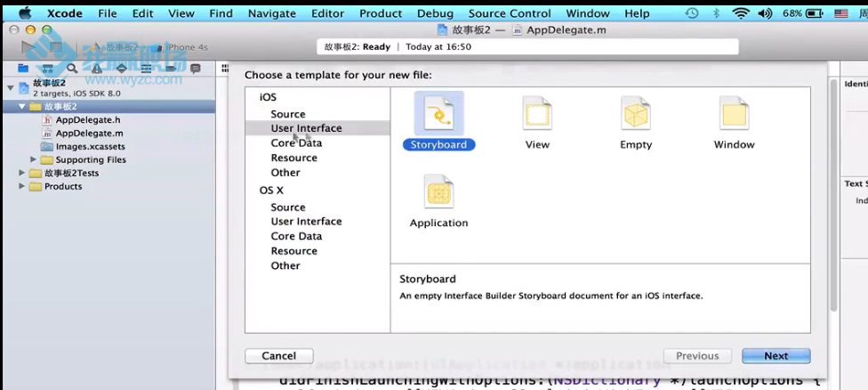This screenshot has height=390, width=868.
Task: Open the Product menu
Action: pyautogui.click(x=381, y=13)
